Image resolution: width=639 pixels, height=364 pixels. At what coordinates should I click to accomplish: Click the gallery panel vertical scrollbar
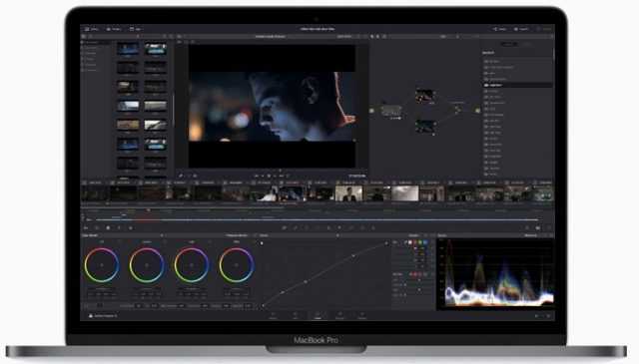[173, 110]
